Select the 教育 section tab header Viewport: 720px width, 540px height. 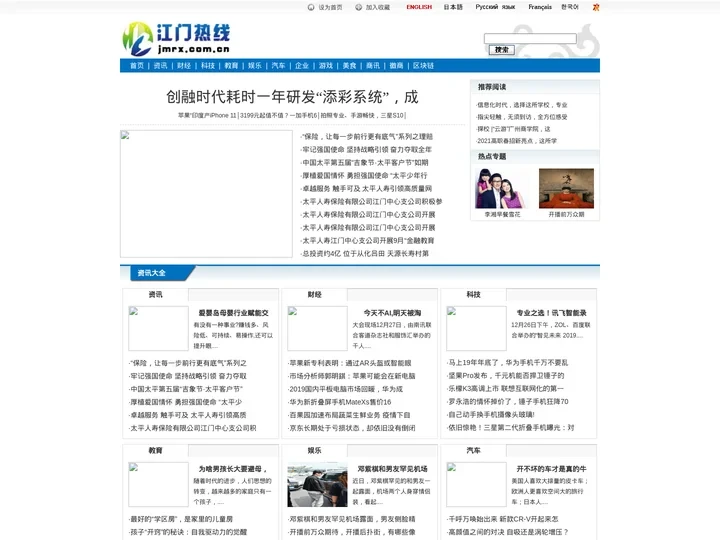155,451
